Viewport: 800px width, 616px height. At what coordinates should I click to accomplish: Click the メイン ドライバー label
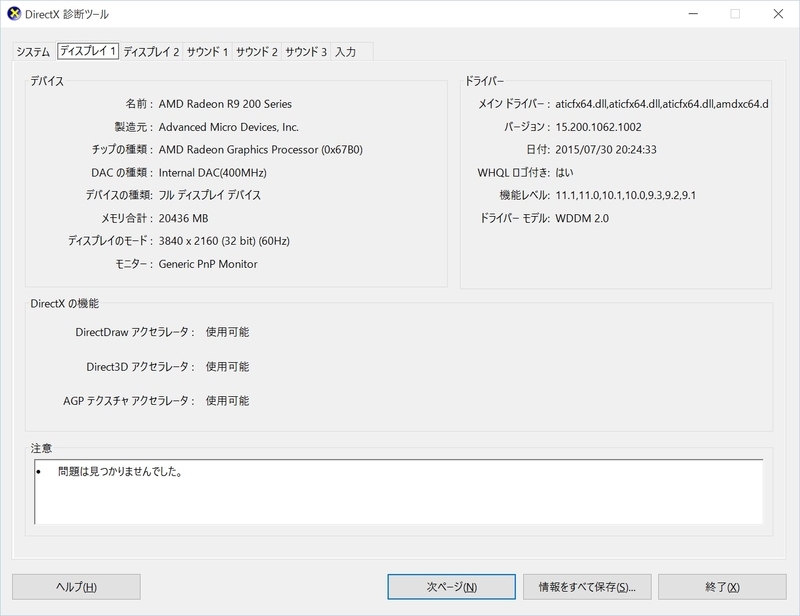[x=514, y=104]
